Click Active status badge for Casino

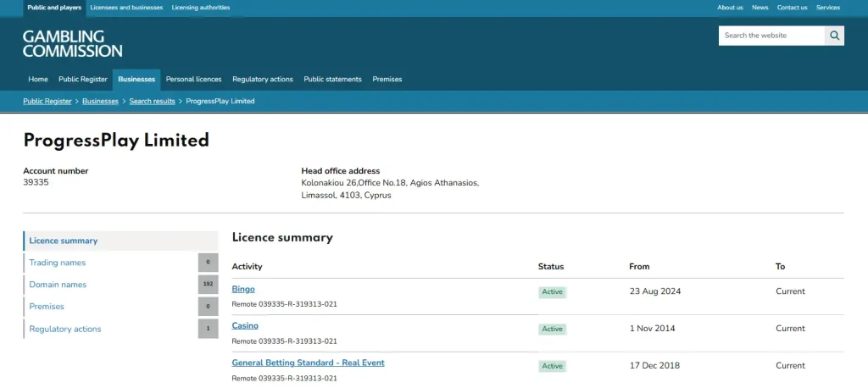(x=552, y=329)
